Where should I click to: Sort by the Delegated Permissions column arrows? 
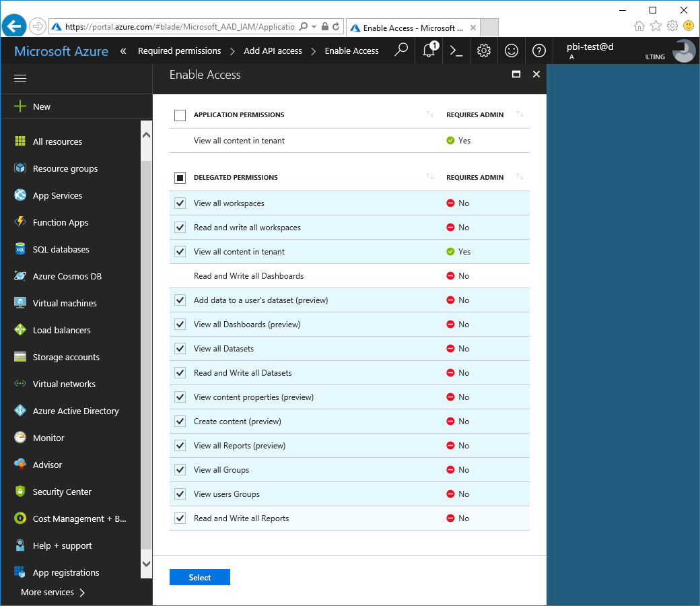pos(430,177)
